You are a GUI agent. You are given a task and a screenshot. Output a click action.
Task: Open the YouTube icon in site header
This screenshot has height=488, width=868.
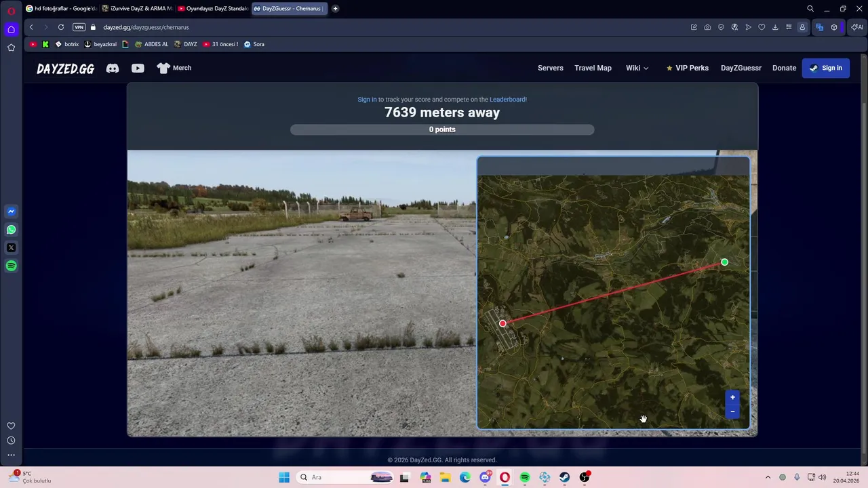(x=138, y=68)
